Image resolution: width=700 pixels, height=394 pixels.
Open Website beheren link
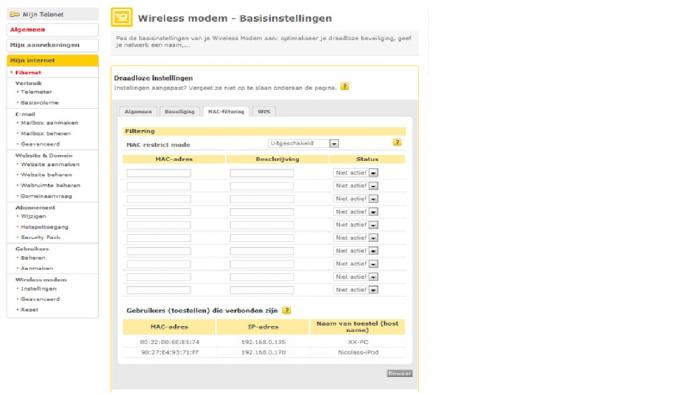(x=46, y=175)
